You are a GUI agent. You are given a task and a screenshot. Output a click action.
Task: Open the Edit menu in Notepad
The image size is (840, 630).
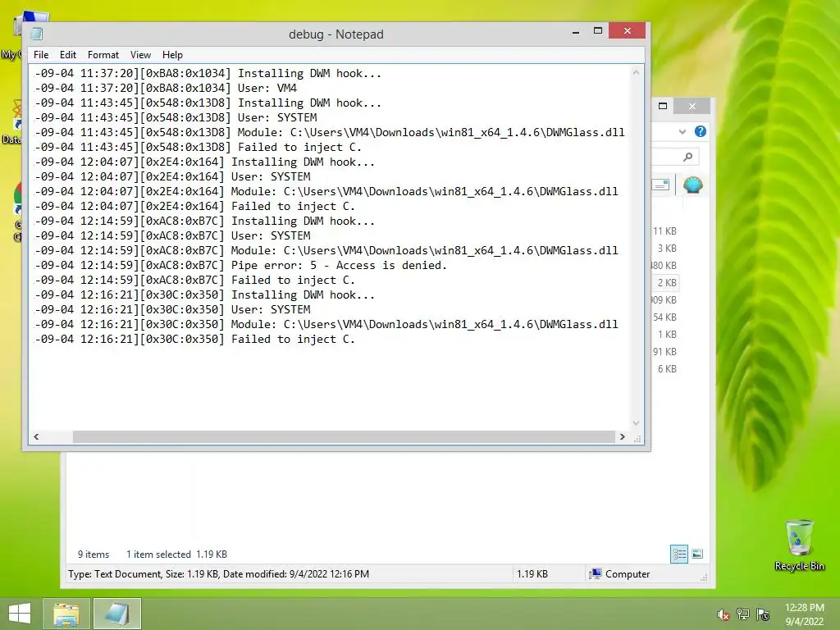click(67, 55)
